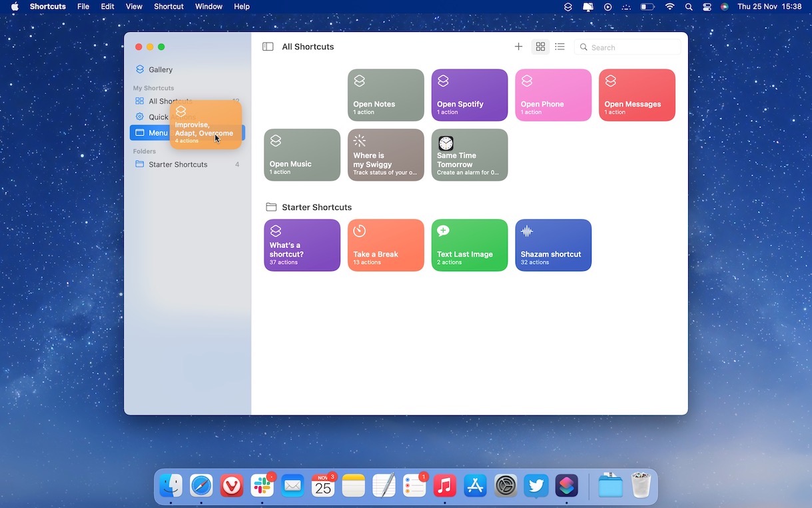Open Mail from the Dock
Image resolution: width=812 pixels, height=508 pixels.
tap(292, 486)
